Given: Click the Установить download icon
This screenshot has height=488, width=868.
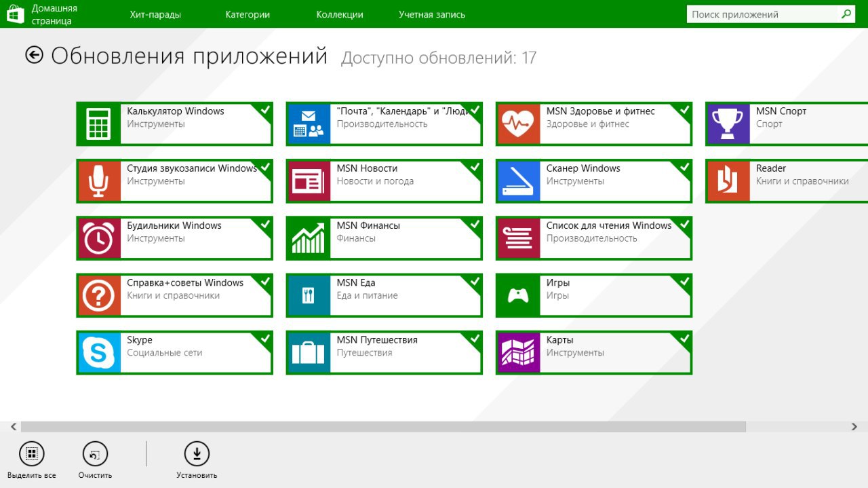Looking at the screenshot, I should coord(197,453).
